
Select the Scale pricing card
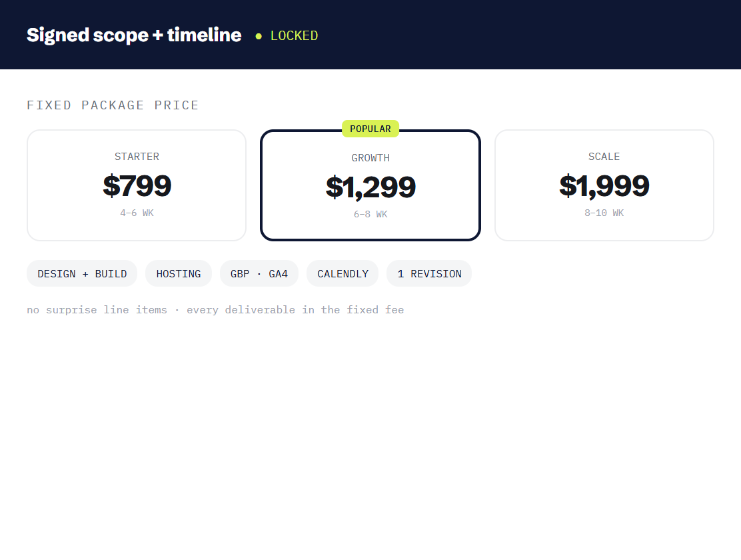coord(604,185)
